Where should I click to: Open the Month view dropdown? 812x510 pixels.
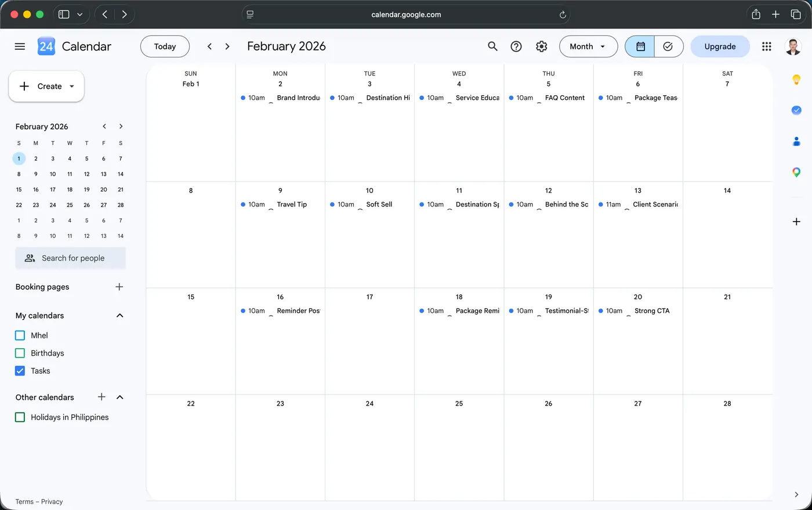(588, 46)
